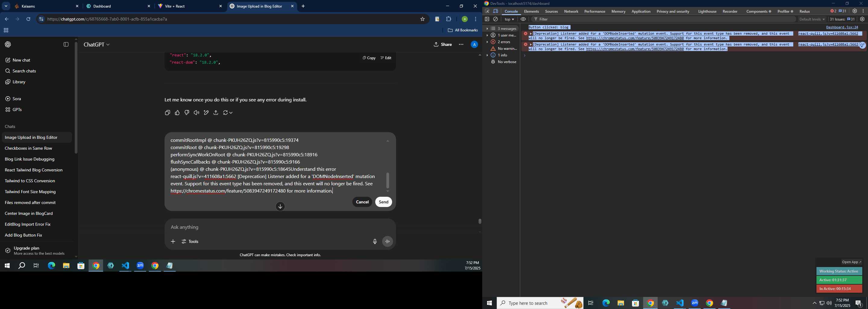The height and width of the screenshot is (309, 868).
Task: Give thumbs up to the ChatGPT response
Action: 177,113
